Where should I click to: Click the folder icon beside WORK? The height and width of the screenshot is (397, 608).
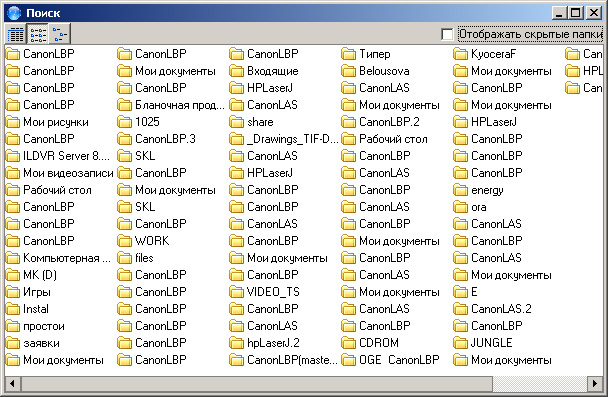click(x=124, y=241)
